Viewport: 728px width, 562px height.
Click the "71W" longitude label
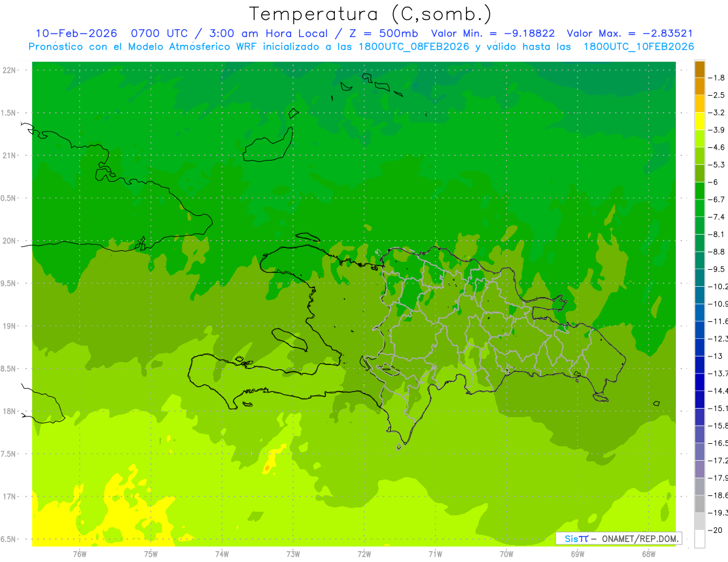[x=436, y=554]
